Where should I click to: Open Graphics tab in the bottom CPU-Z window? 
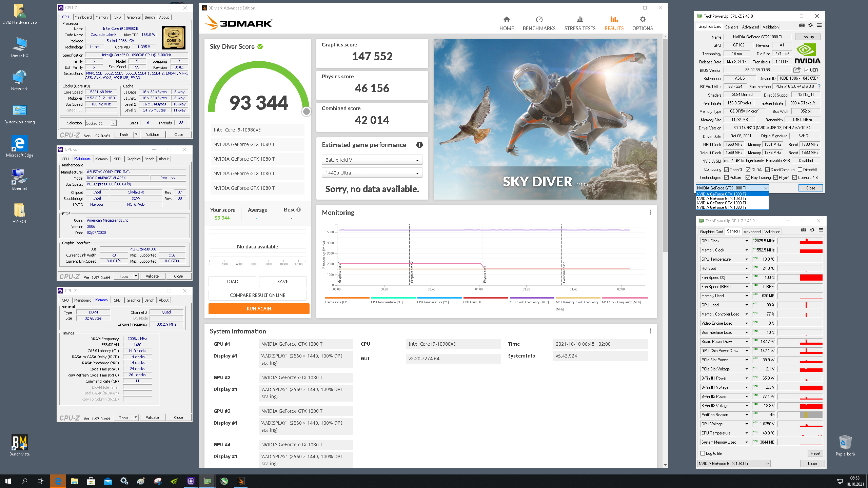pos(133,300)
